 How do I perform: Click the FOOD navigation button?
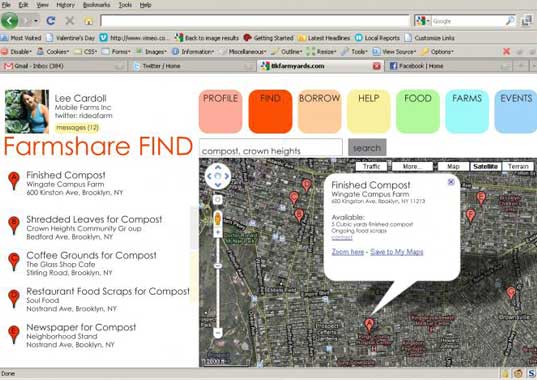click(x=418, y=111)
